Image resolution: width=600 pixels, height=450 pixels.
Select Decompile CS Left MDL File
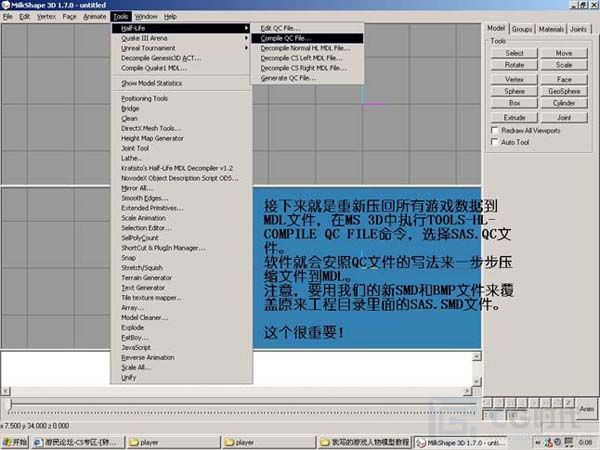307,58
